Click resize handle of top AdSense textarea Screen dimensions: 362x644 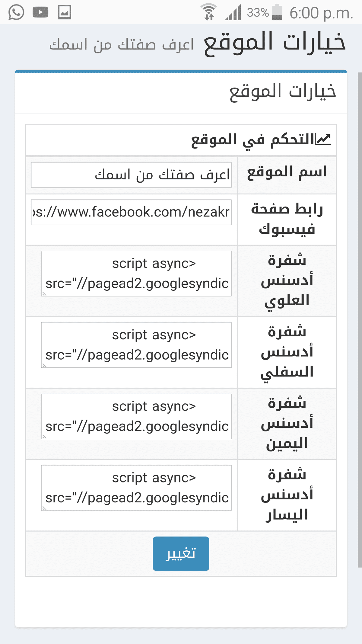[44, 294]
